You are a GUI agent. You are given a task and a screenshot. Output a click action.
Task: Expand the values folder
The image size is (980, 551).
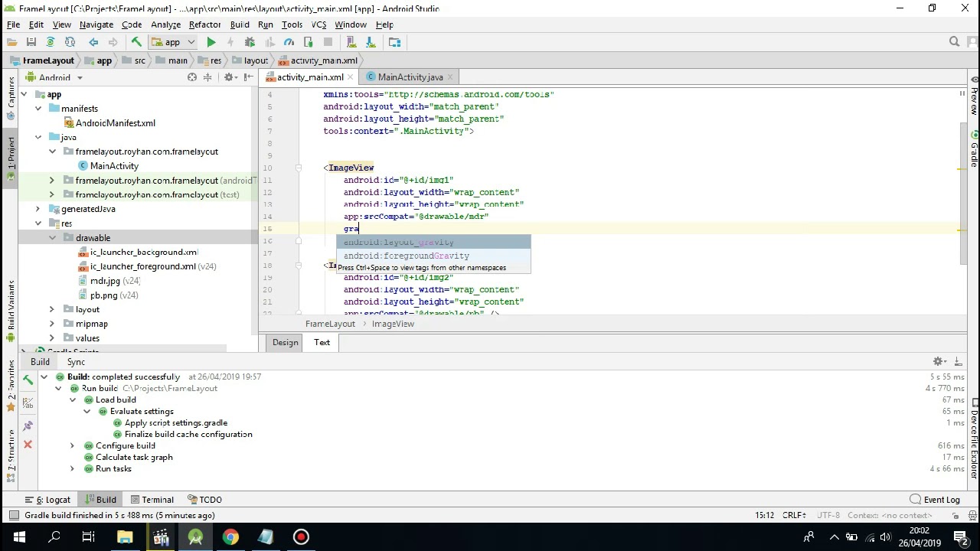coord(53,338)
